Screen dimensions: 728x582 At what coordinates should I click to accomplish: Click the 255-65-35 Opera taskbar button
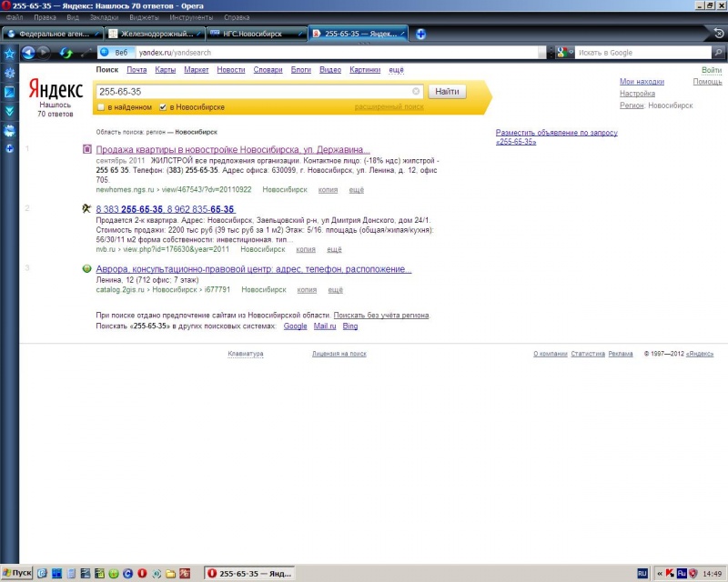pyautogui.click(x=251, y=574)
